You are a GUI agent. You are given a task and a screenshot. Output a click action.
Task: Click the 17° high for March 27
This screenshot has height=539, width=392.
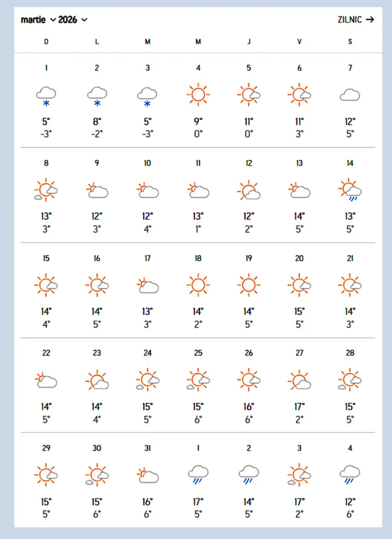point(299,407)
